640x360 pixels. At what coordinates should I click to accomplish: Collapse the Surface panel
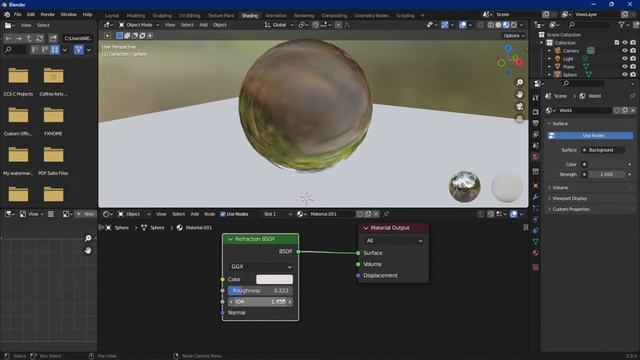(560, 123)
